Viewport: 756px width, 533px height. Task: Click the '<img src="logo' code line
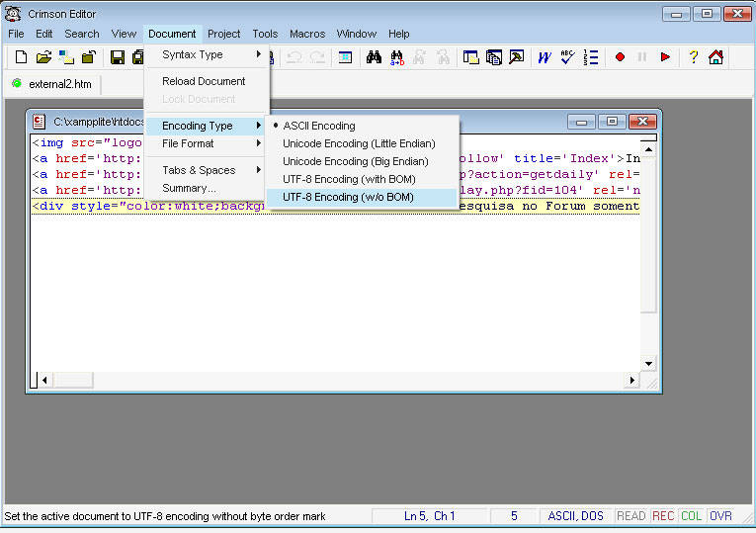(87, 142)
